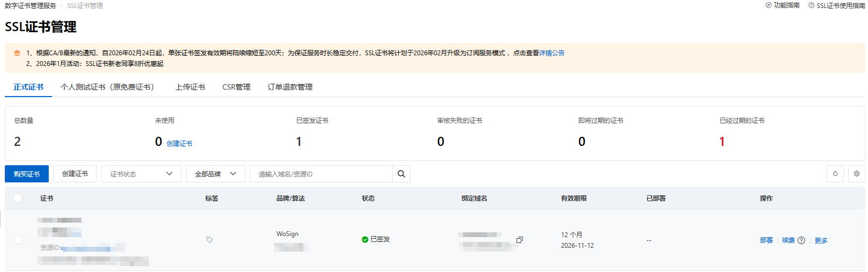
Task: Click the refresh list icon
Action: pyautogui.click(x=835, y=174)
